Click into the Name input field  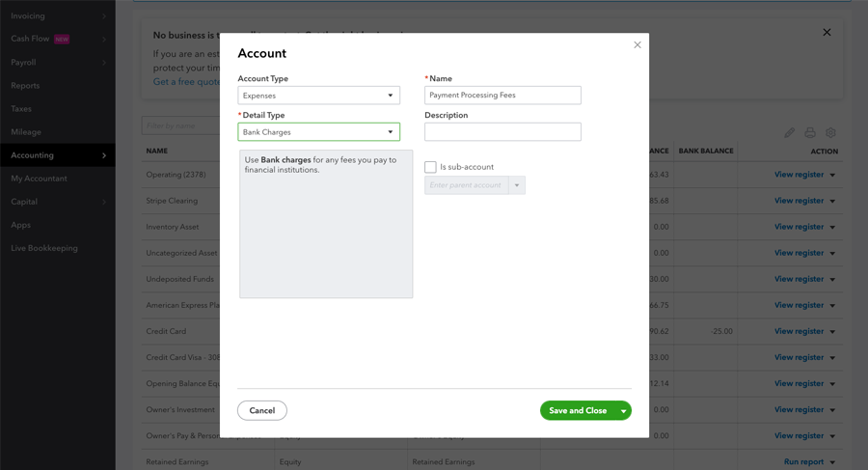502,96
